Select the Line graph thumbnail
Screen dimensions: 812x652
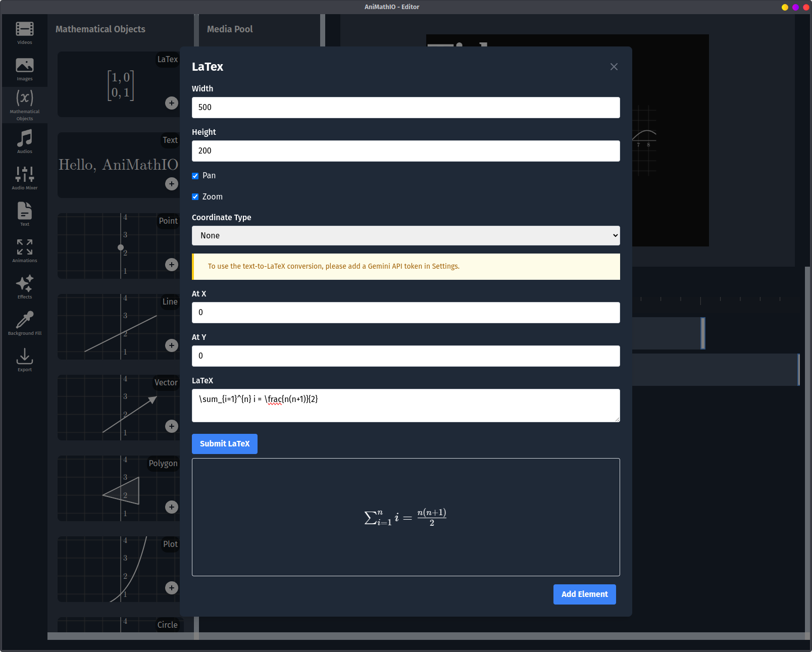(x=119, y=327)
